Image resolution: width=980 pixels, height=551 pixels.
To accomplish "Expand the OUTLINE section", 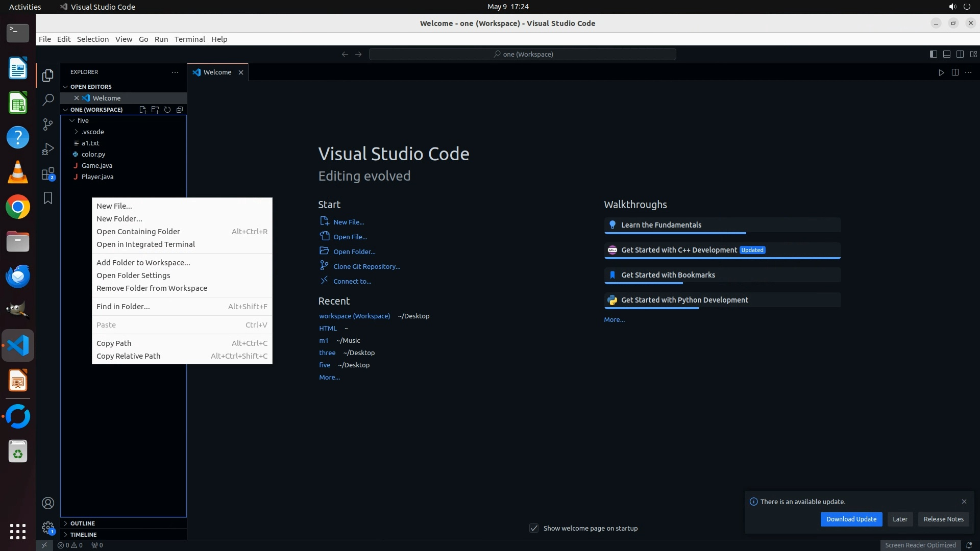I will click(82, 523).
